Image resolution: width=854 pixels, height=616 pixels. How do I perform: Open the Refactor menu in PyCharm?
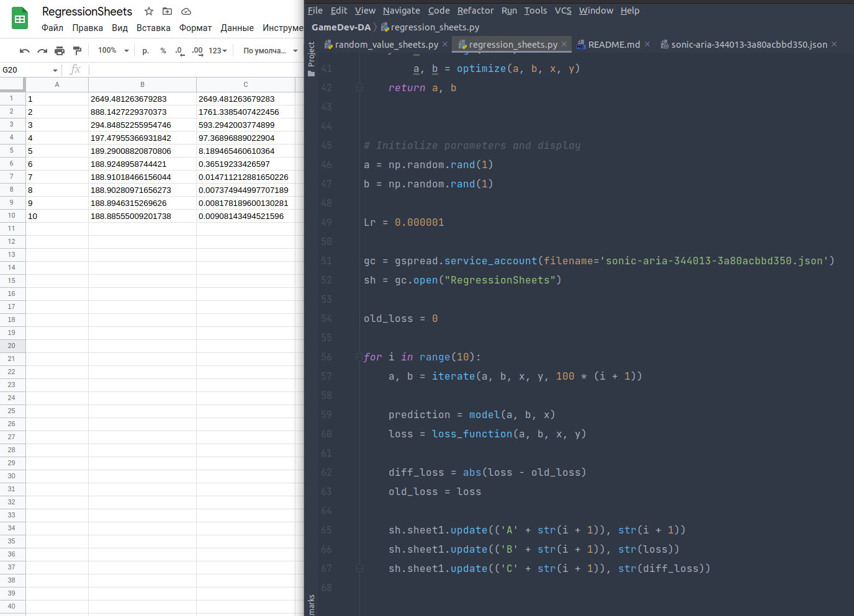click(x=475, y=11)
